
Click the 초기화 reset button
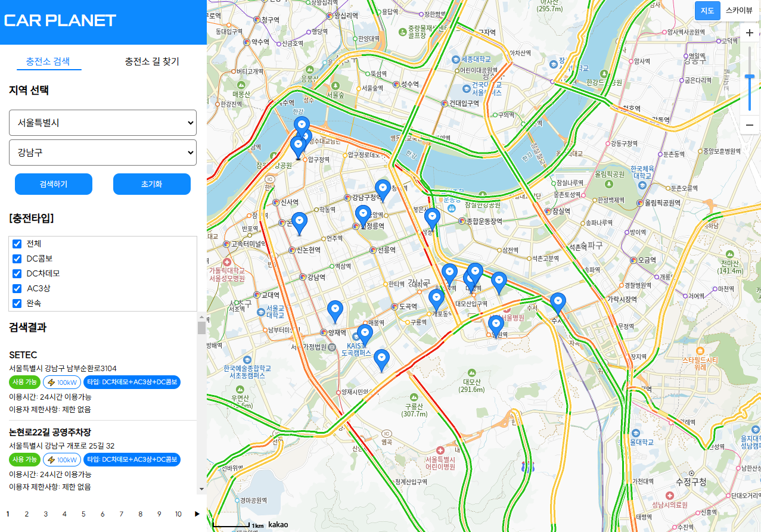click(152, 184)
